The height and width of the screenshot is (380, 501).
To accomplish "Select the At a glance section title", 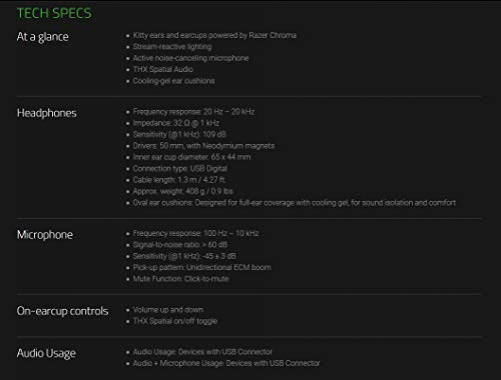I will (x=43, y=37).
